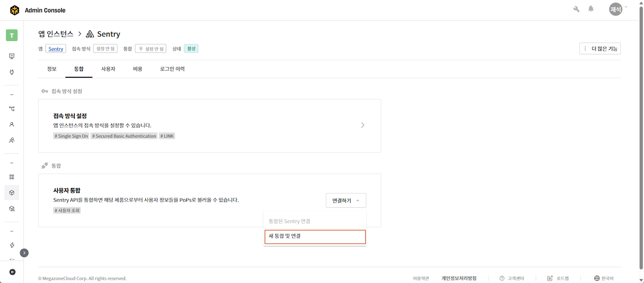644x283 pixels.
Task: Click the 접속 방식 설정 card title
Action: pos(70,116)
